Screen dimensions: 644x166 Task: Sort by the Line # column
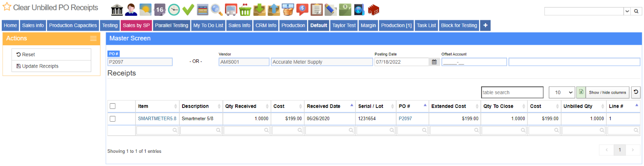(623, 106)
